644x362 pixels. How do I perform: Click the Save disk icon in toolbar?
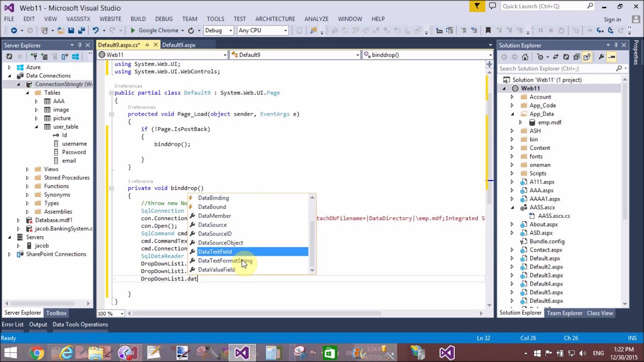click(x=71, y=31)
